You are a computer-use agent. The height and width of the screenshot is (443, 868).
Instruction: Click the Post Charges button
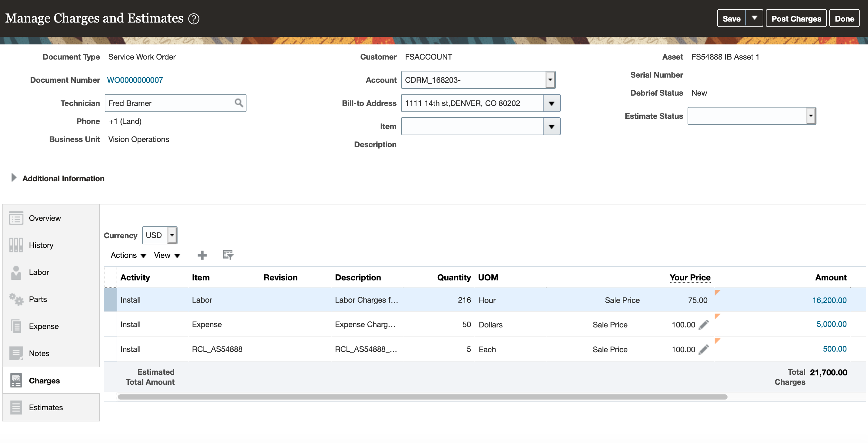coord(796,19)
